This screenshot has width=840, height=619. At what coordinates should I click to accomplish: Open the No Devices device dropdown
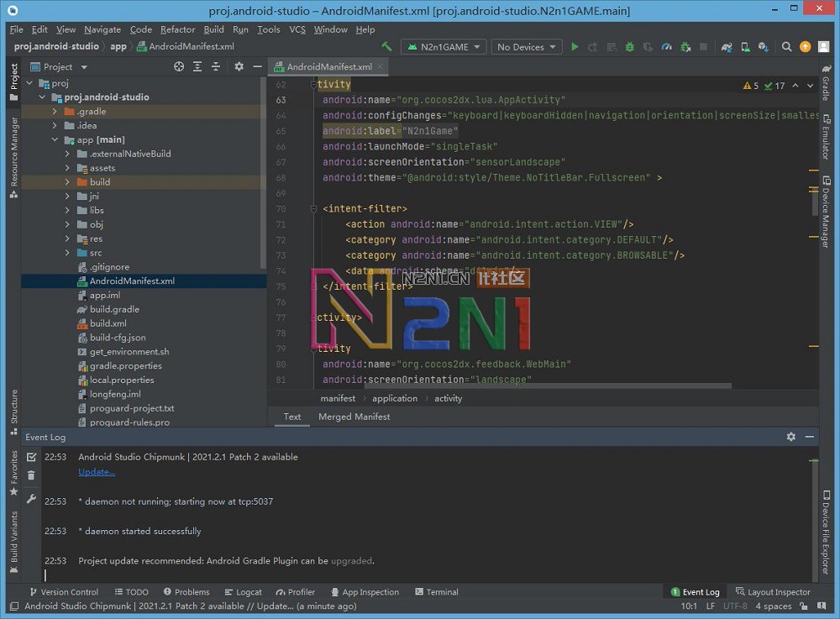526,47
